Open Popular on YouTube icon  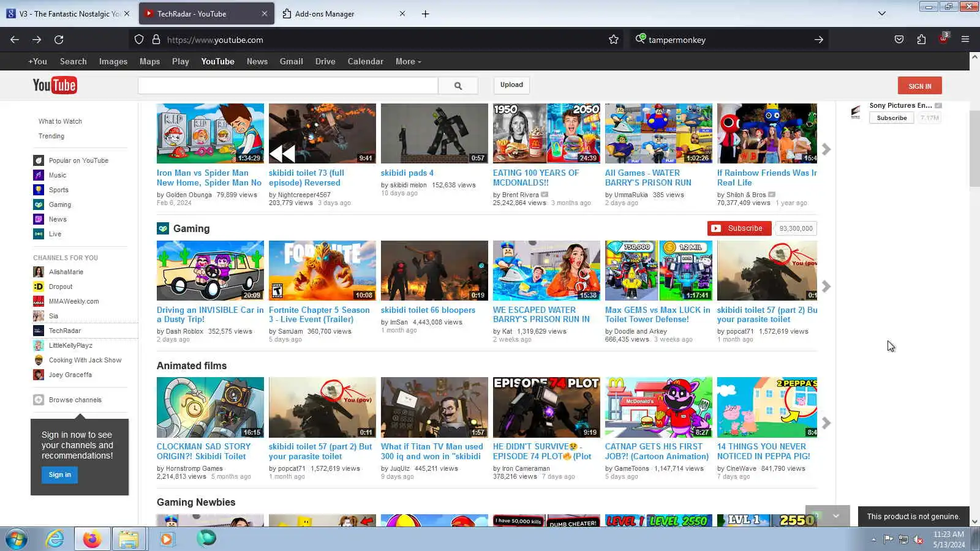tap(39, 160)
